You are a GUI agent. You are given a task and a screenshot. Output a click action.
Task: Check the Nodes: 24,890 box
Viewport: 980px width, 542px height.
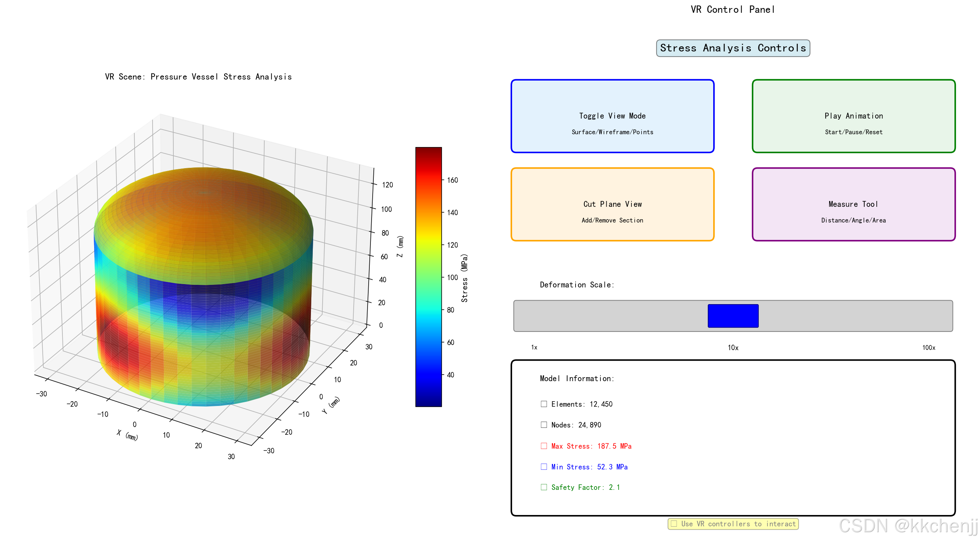[543, 425]
